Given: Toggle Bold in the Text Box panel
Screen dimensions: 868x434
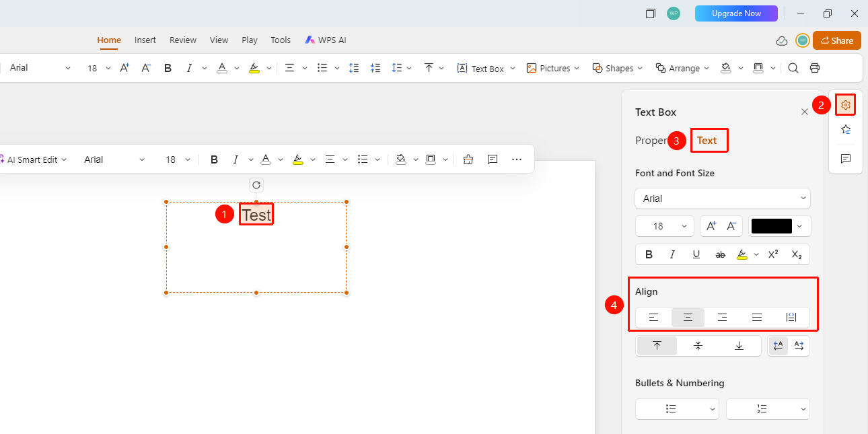Looking at the screenshot, I should click(649, 254).
